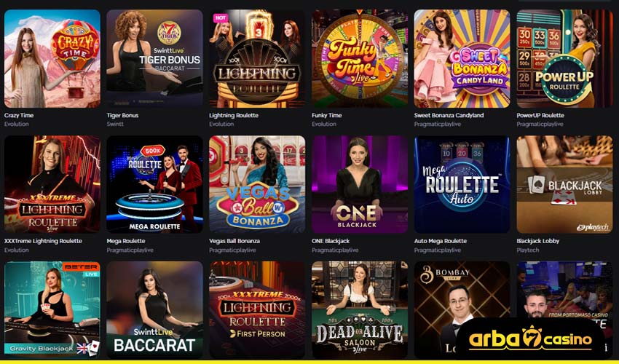Open XXXTreme Lightning Roulette First Person

pyautogui.click(x=257, y=310)
